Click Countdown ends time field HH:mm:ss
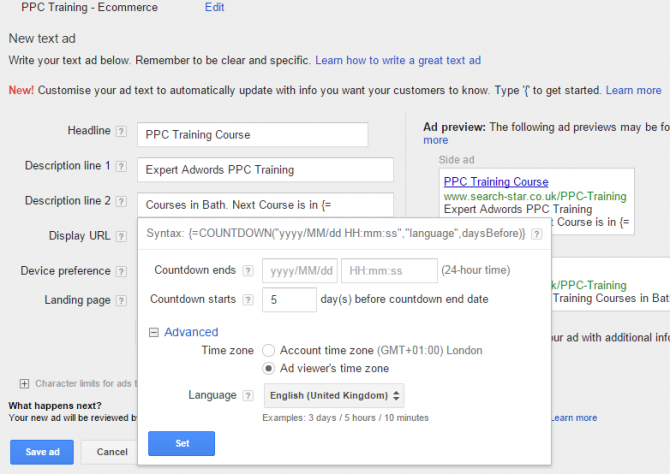Screen dimensions: 670x474 pos(389,271)
